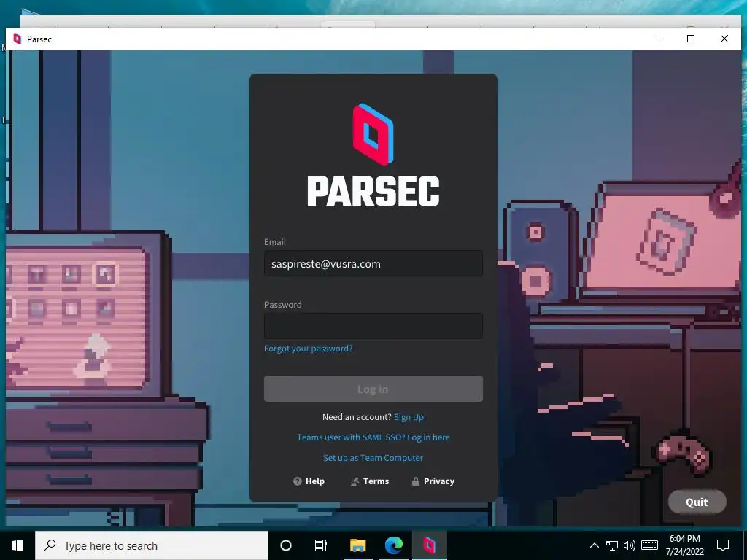747x560 pixels.
Task: Follow the Teams SAML SSO login link
Action: click(x=373, y=437)
